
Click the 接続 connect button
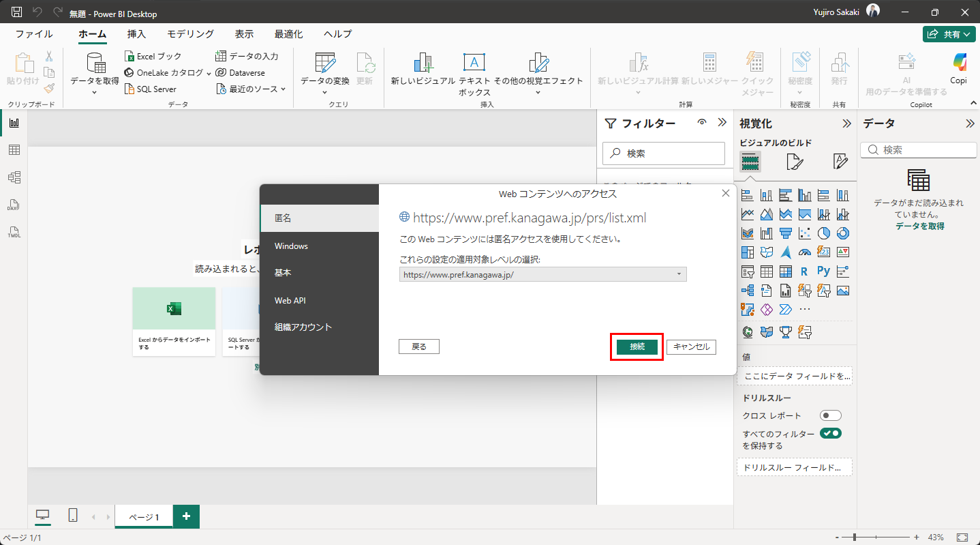point(637,347)
